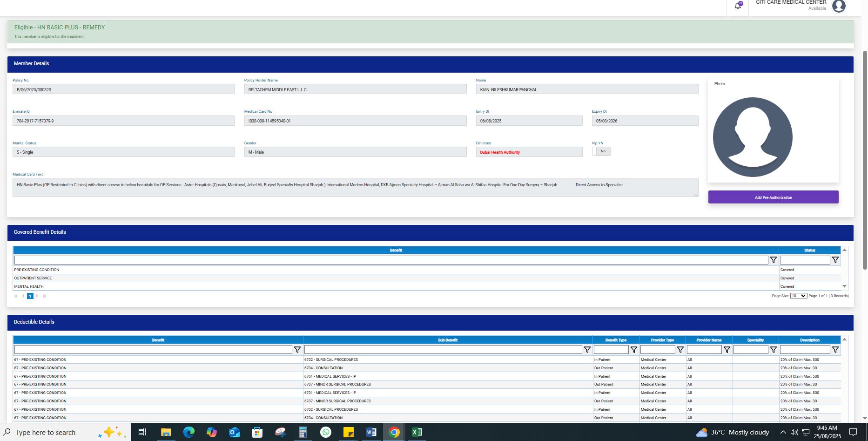This screenshot has width=868, height=441.
Task: Open the user profile avatar icon
Action: pos(838,6)
